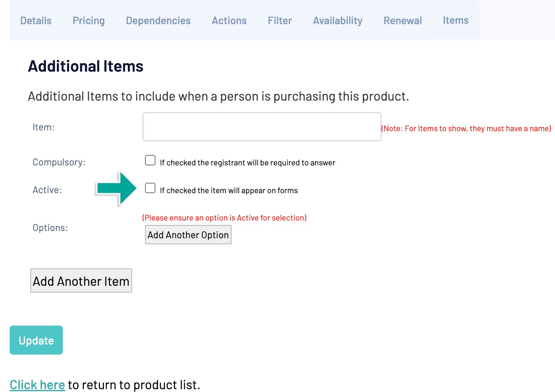Go to the Dependencies tab
This screenshot has width=555, height=392.
pos(158,21)
